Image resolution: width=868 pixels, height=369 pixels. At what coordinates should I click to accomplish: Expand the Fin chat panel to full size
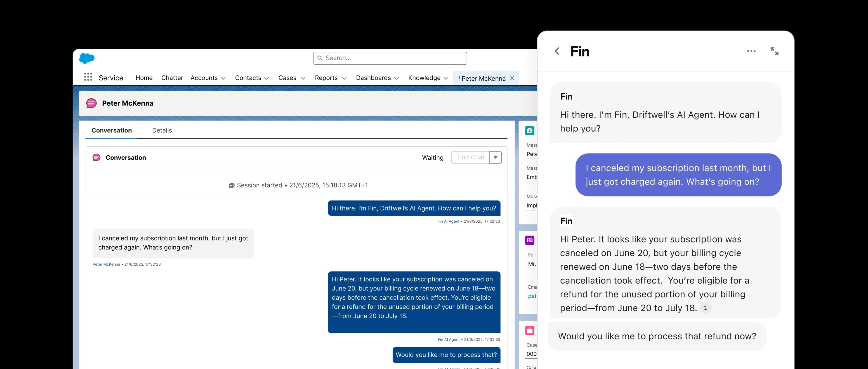pos(774,51)
